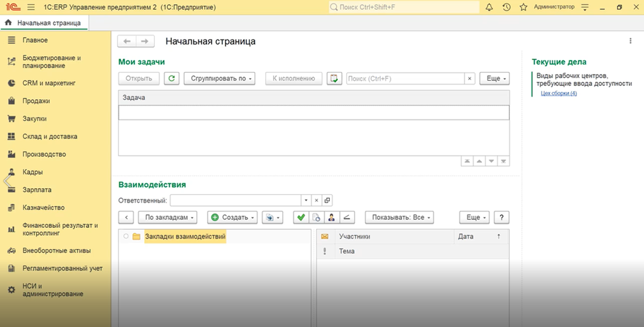Open the Цех сборки (4) link

(559, 93)
